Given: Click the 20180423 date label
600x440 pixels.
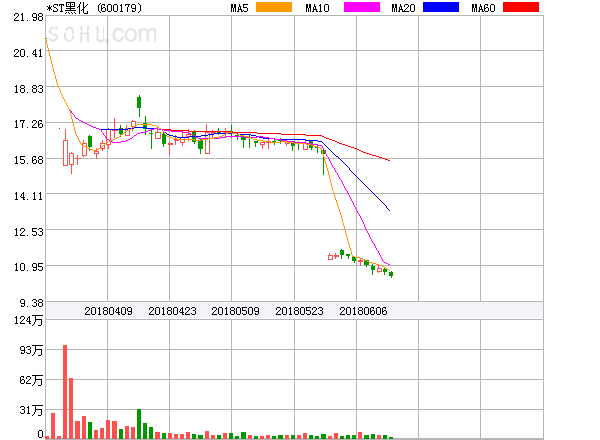Looking at the screenshot, I should 172,311.
